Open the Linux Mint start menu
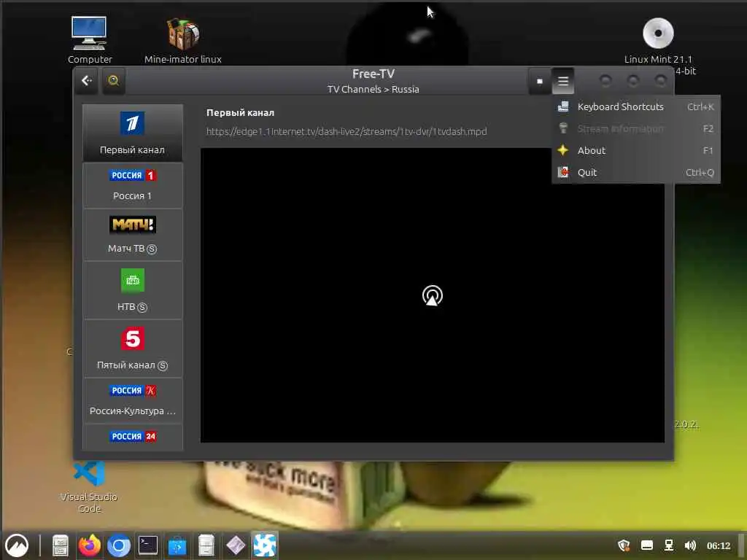 click(x=17, y=545)
